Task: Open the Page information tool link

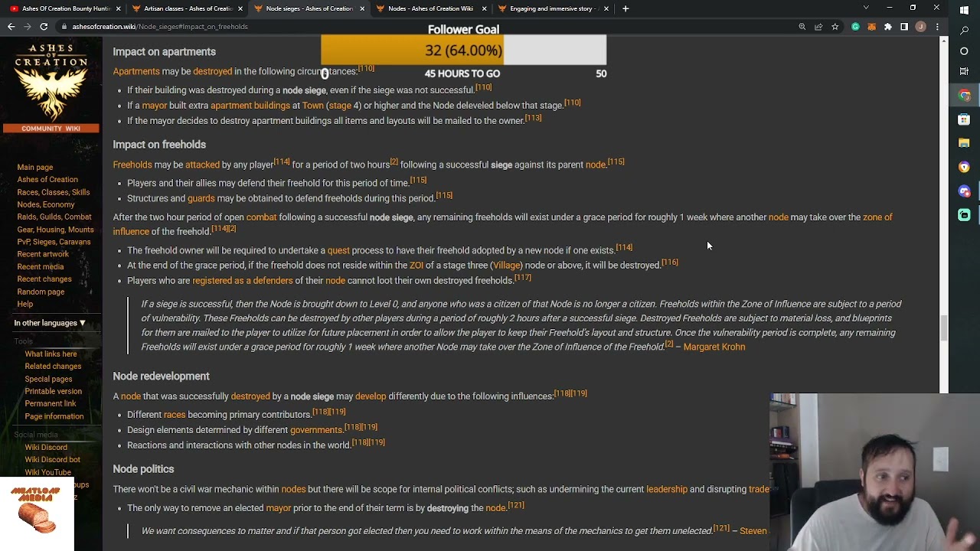Action: (x=54, y=416)
